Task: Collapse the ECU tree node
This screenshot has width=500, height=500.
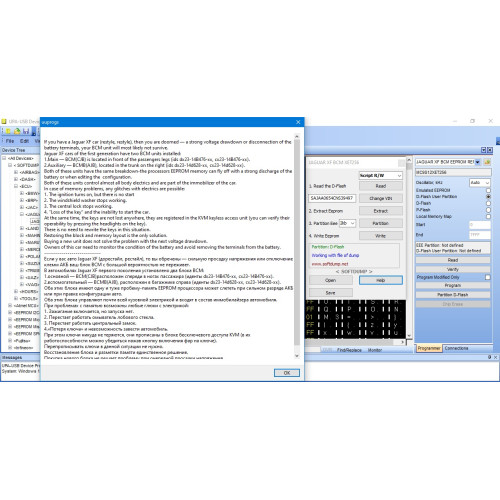Action: (16, 186)
